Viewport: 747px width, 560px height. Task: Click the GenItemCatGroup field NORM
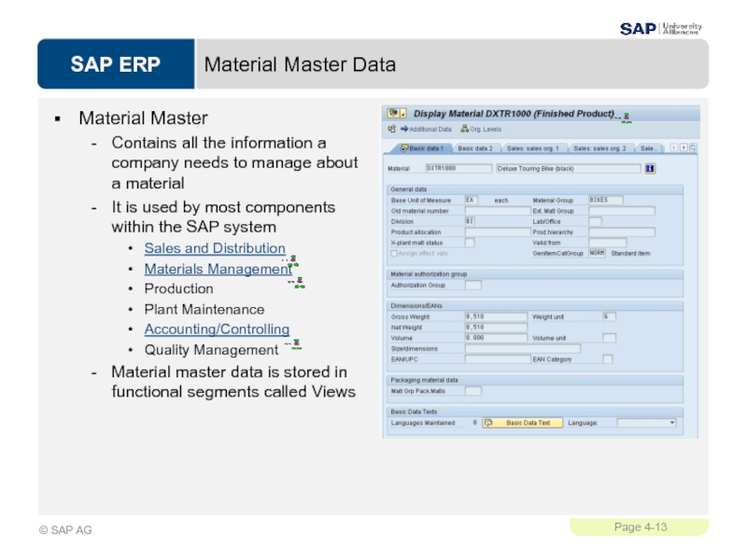pyautogui.click(x=597, y=253)
